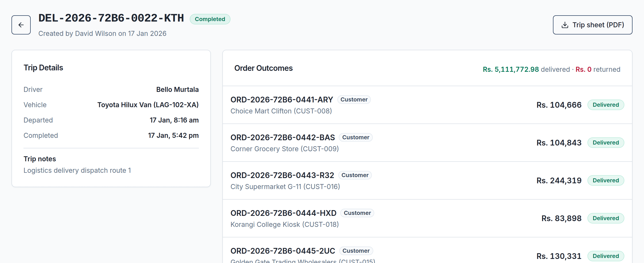This screenshot has width=644, height=263.
Task: Click amount Rs. 83,898
Action: click(x=561, y=218)
